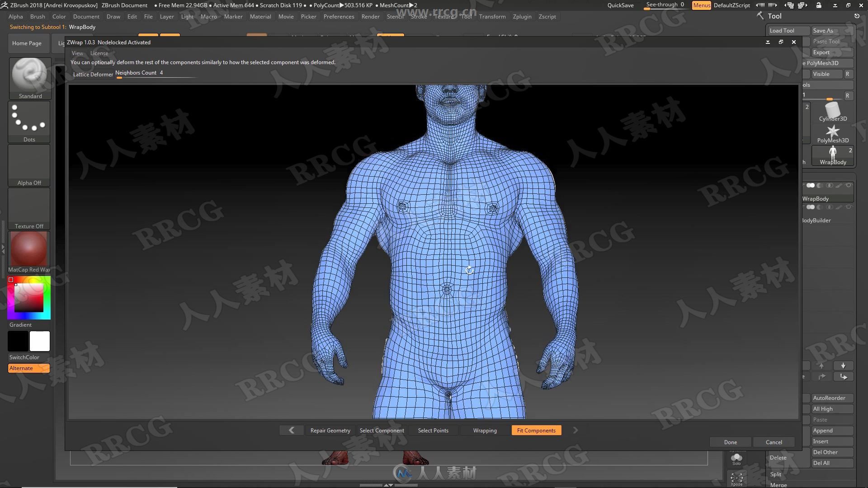
Task: Click the Fit Components highlighted button
Action: tap(536, 430)
